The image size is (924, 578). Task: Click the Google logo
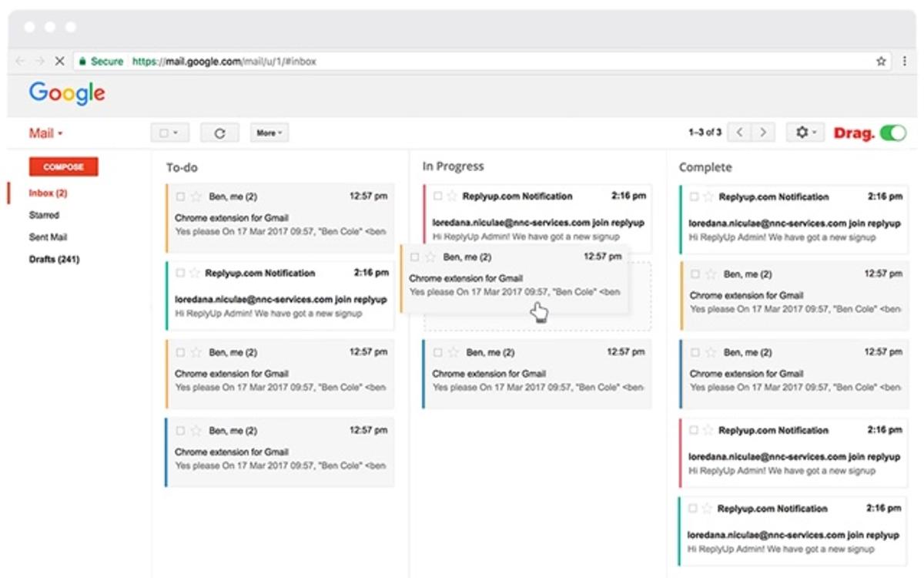67,94
